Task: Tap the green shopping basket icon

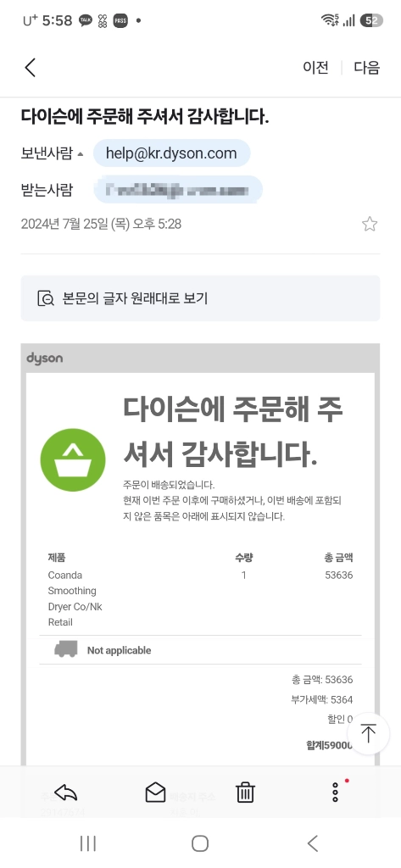Action: (73, 460)
